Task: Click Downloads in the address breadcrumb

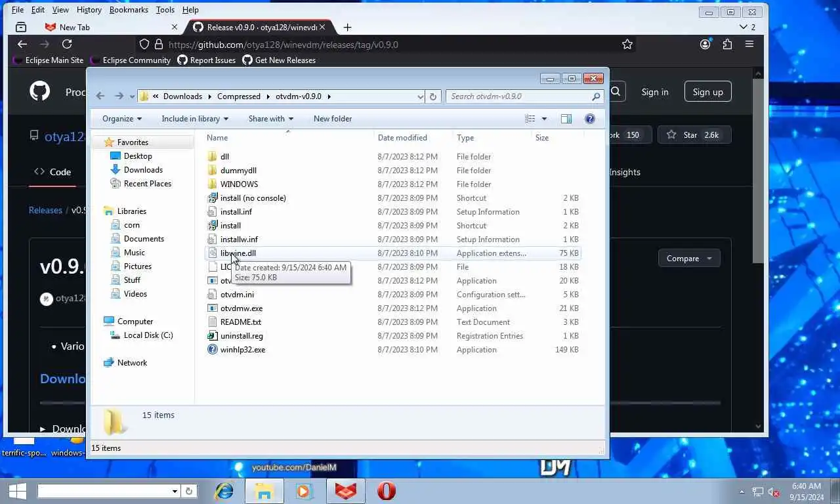Action: coord(182,96)
